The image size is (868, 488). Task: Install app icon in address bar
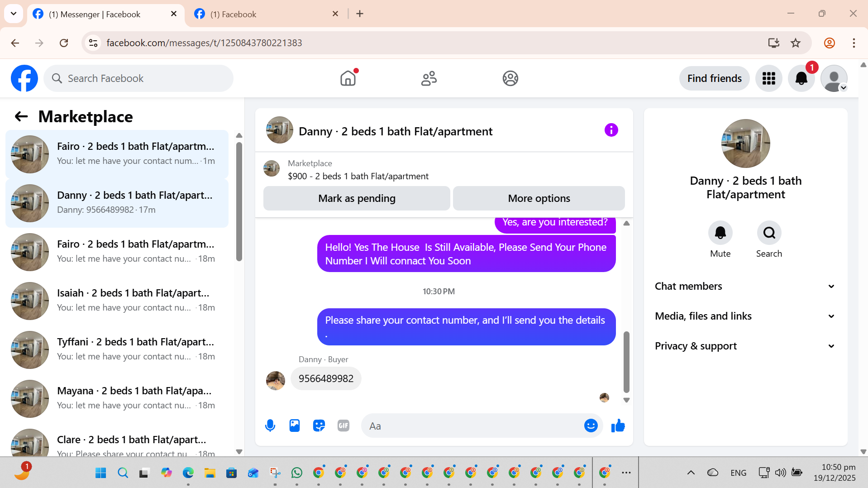pyautogui.click(x=773, y=43)
